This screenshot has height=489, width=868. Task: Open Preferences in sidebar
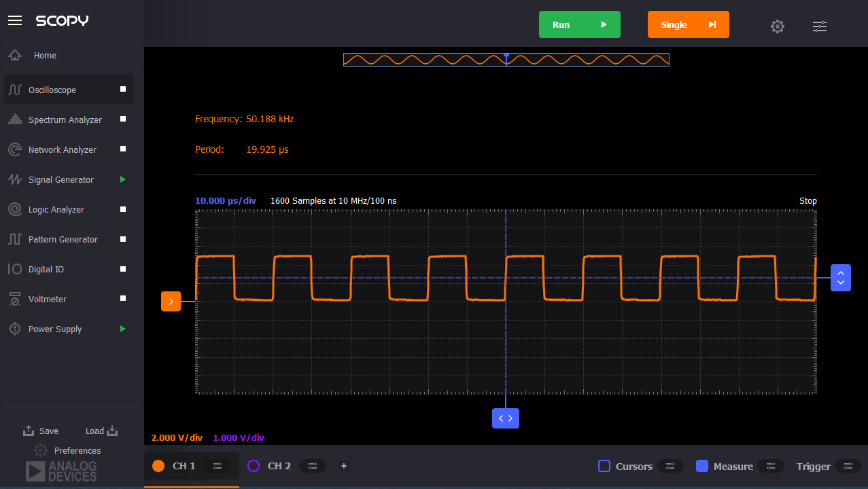tap(77, 451)
